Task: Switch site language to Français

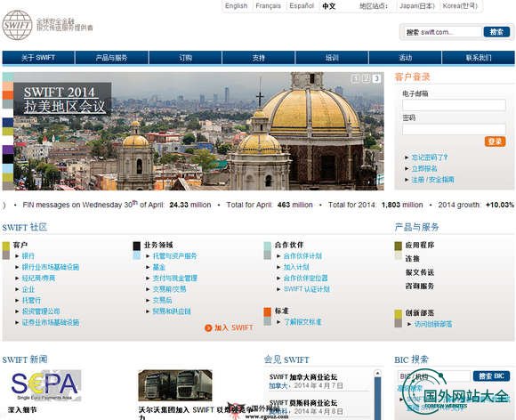Action: tap(268, 6)
